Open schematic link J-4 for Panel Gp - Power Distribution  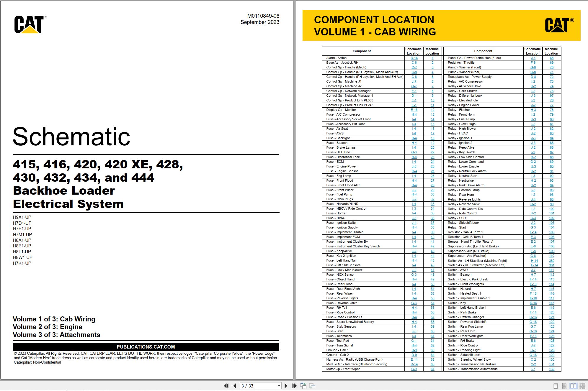pyautogui.click(x=533, y=58)
